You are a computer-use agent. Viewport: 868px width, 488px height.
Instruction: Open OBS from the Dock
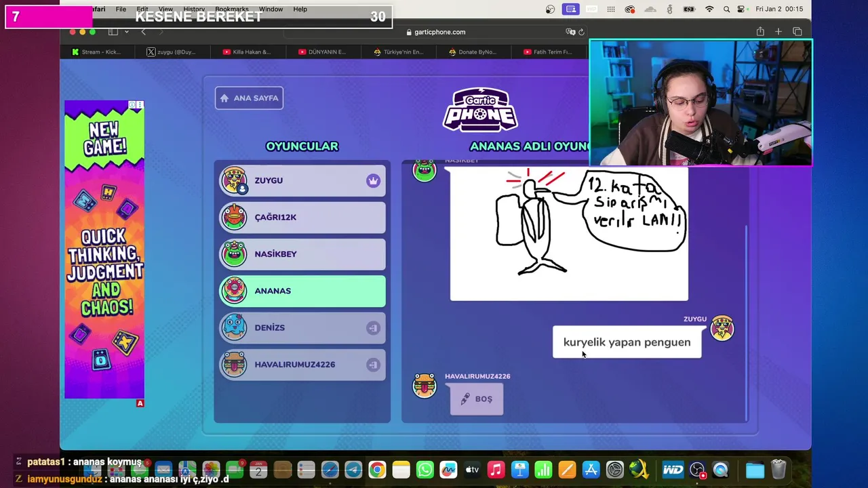click(697, 470)
